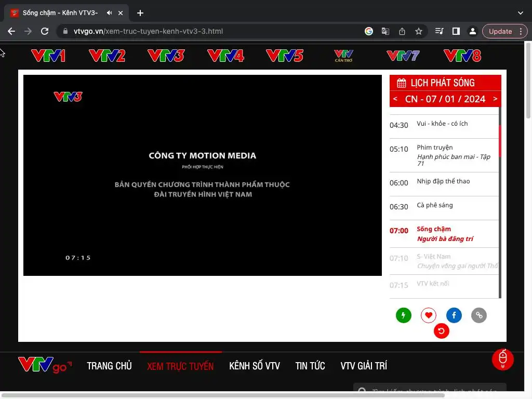Screen dimensions: 532x399
Task: Click the site lock icon in address bar
Action: point(65,31)
